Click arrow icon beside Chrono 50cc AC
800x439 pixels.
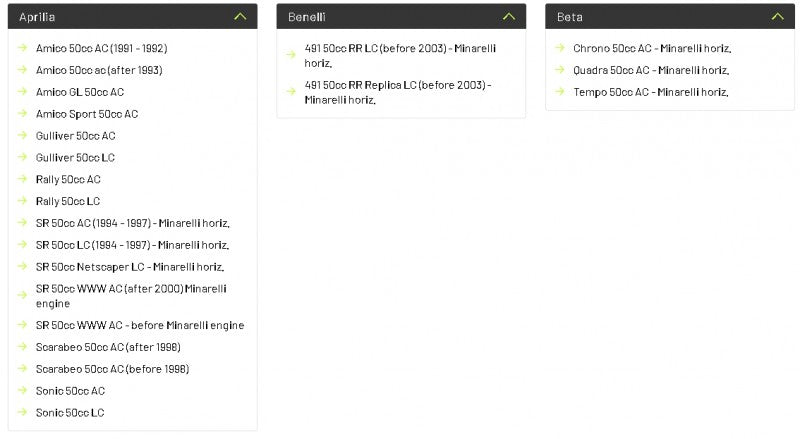pyautogui.click(x=559, y=48)
